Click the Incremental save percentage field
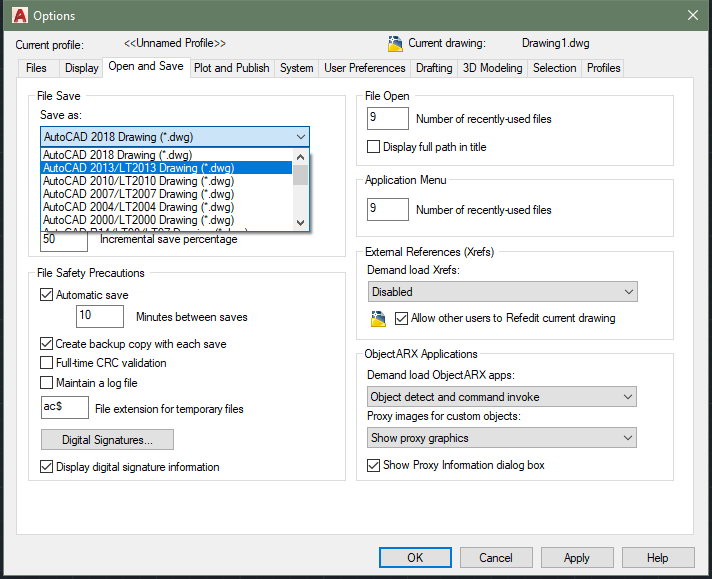Screen dimensions: 712x579 click(64, 241)
